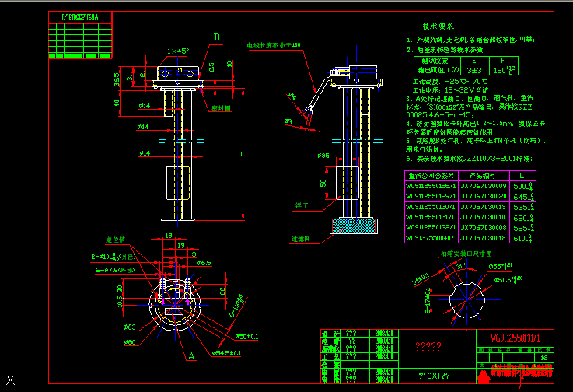Viewport: 573px width, 392px height.
Task: Select drawing number WG9112550131/1 in title block
Action: 514,338
